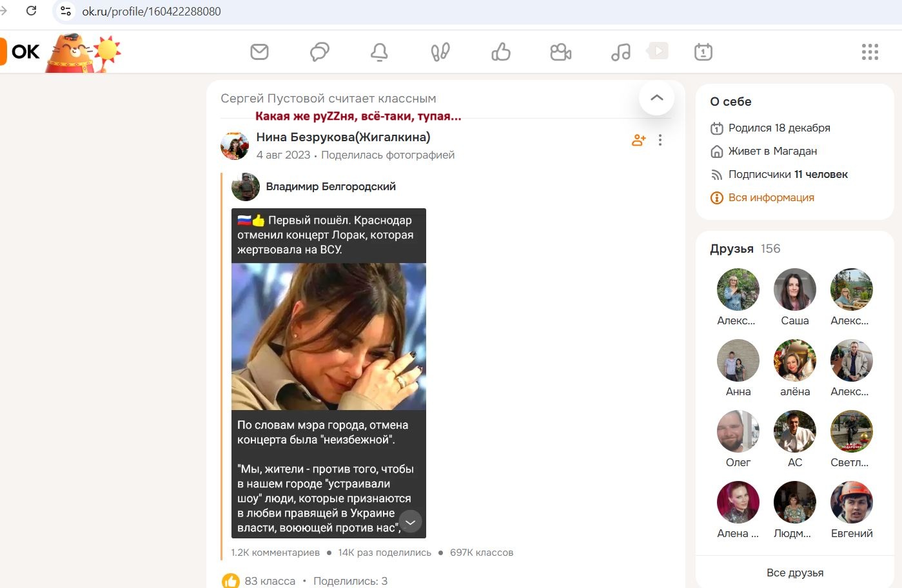
Task: Collapse the post with the up chevron
Action: pyautogui.click(x=656, y=97)
